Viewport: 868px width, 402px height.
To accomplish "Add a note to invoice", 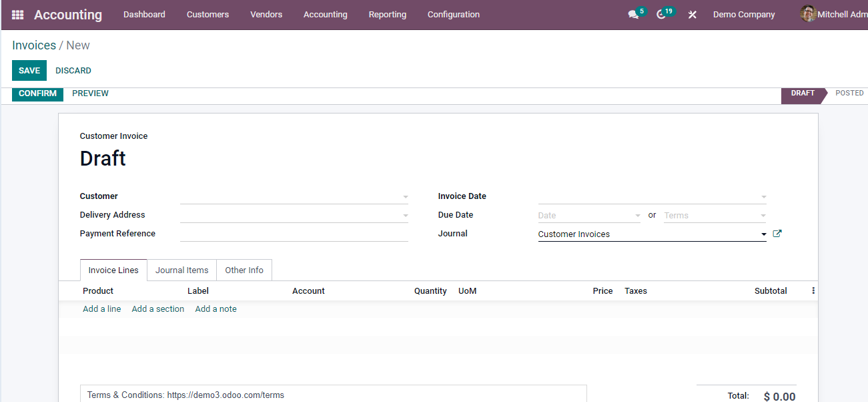I will tap(216, 309).
